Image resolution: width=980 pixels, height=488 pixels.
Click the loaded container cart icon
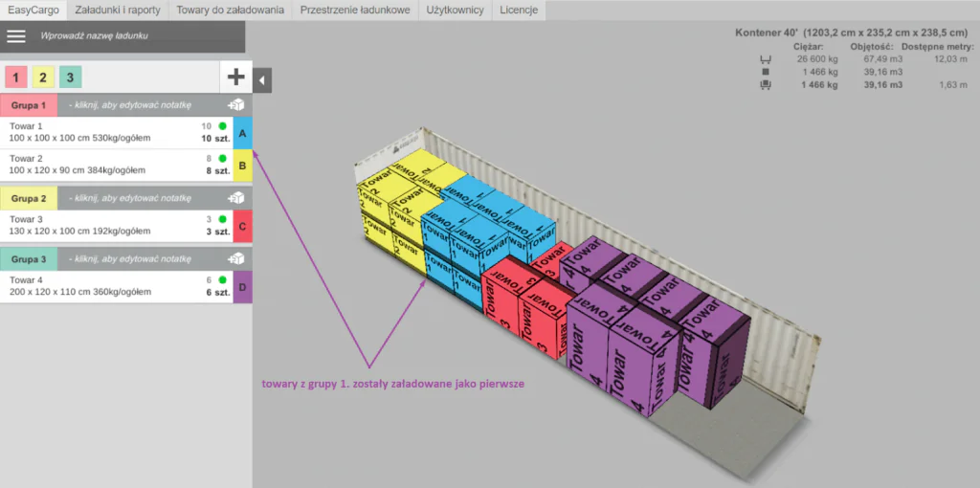click(765, 85)
